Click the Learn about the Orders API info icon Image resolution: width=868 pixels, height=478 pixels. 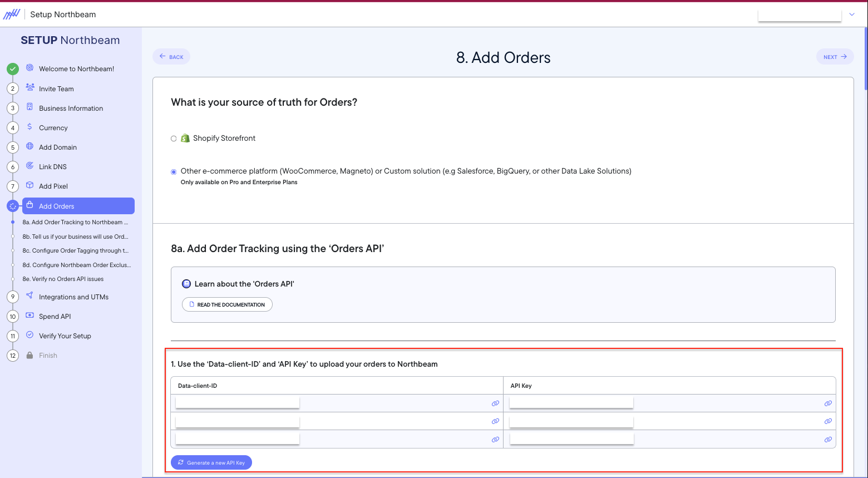point(186,284)
